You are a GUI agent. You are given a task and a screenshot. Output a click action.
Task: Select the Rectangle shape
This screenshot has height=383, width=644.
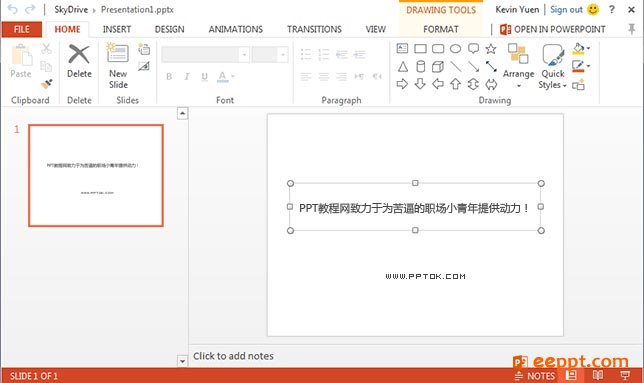(420, 49)
